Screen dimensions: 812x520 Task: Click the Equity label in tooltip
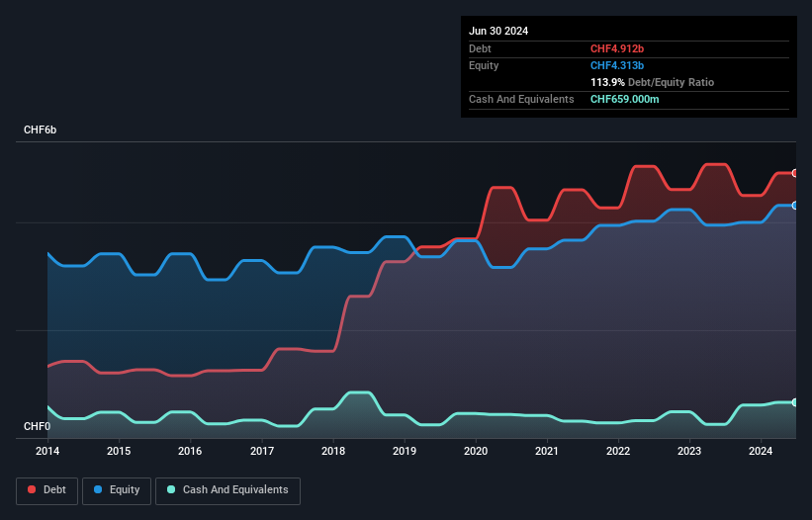click(484, 65)
